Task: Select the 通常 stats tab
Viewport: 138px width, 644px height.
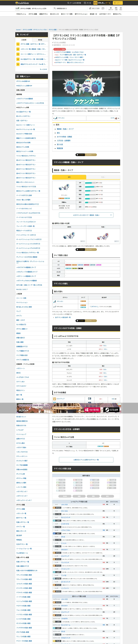Action: [69, 177]
